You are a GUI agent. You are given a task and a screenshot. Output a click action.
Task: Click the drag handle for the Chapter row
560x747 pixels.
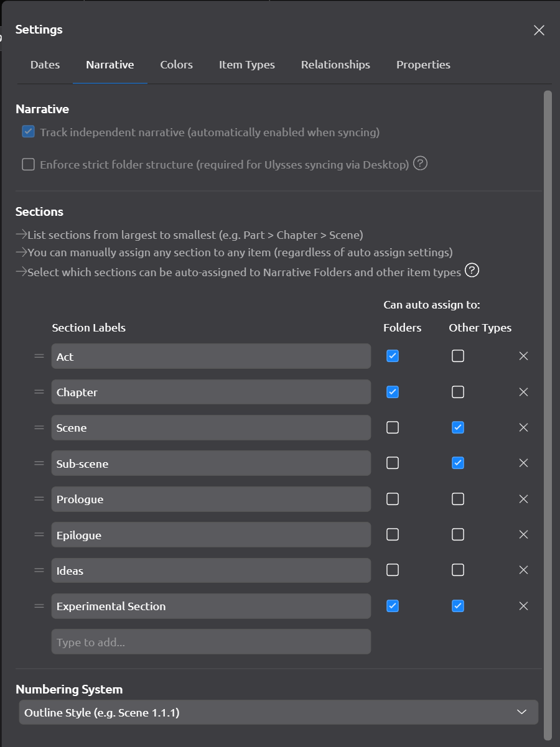pos(39,392)
